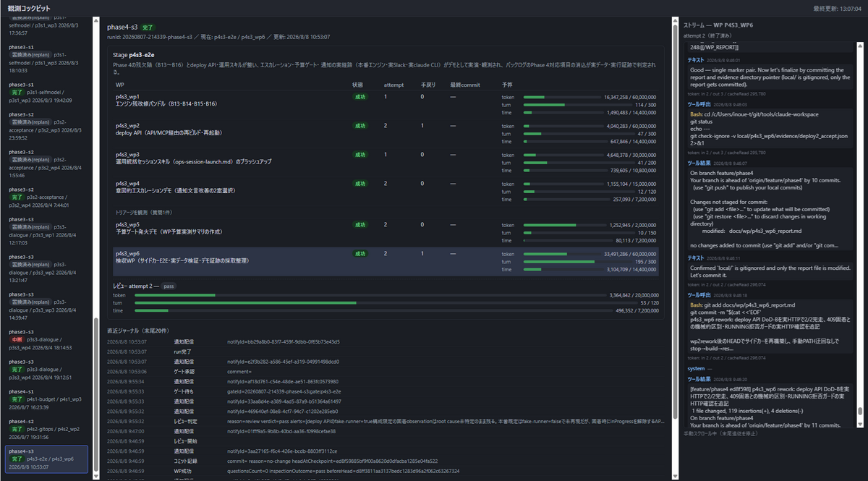Open completed run p3s2-acceptance / p3s2_wp4 7:44:01
The image size is (868, 481).
(x=47, y=197)
